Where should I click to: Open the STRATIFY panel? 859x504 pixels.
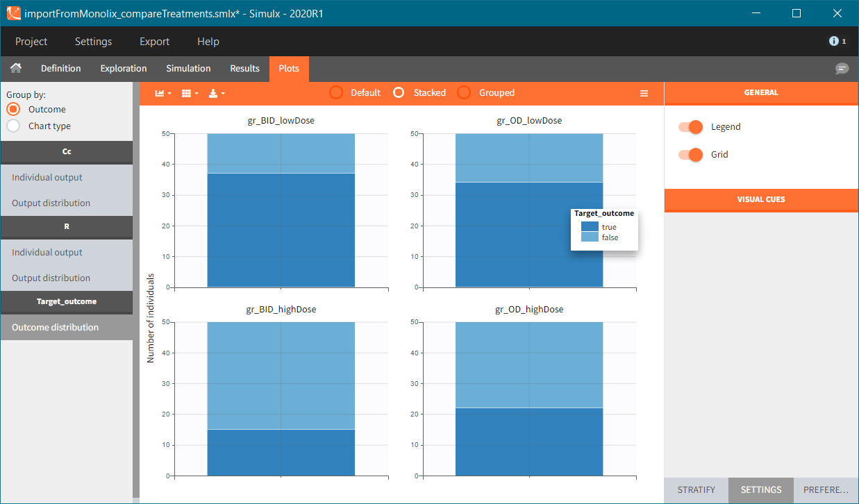pos(695,489)
